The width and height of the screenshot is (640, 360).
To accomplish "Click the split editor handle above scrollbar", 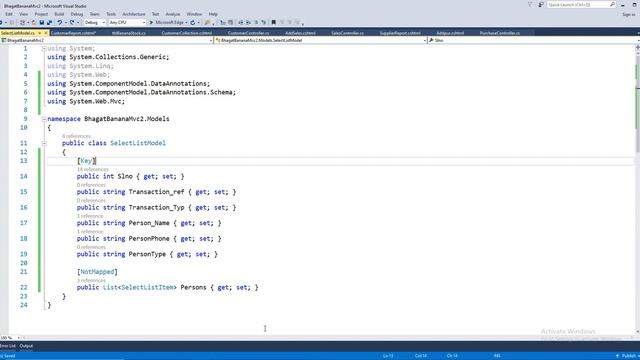I will pos(637,47).
